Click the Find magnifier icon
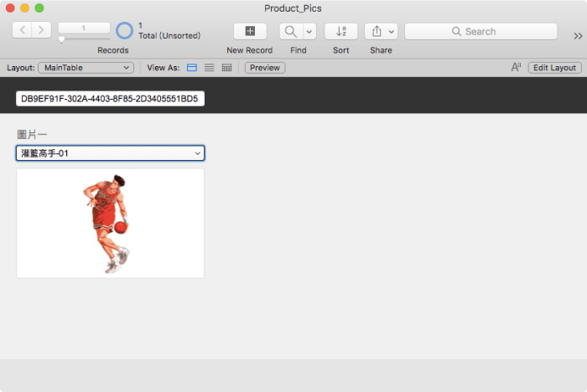Screen dimensions: 587x392 click(x=290, y=31)
